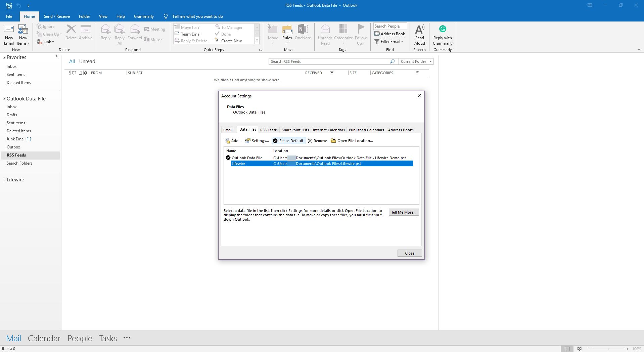Click the Undo arrow in title bar
644x352 pixels.
click(19, 5)
